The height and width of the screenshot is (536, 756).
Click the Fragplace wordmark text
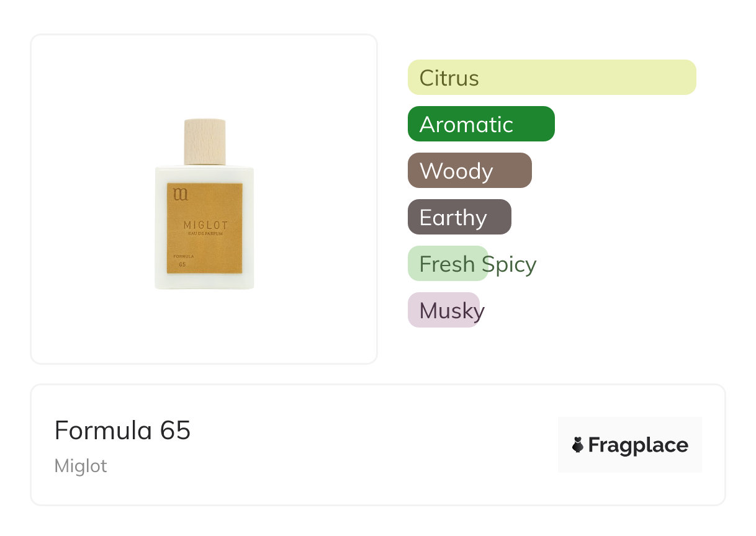point(638,445)
